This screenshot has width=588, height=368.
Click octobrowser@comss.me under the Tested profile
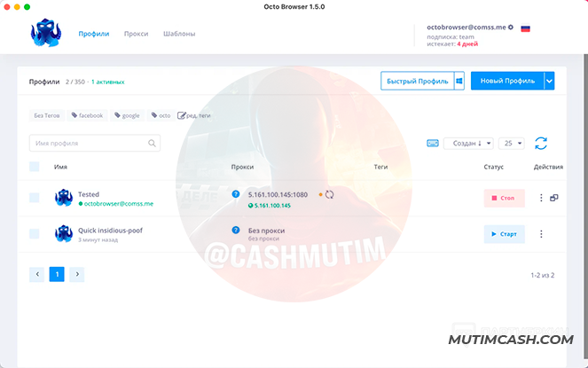(x=119, y=204)
